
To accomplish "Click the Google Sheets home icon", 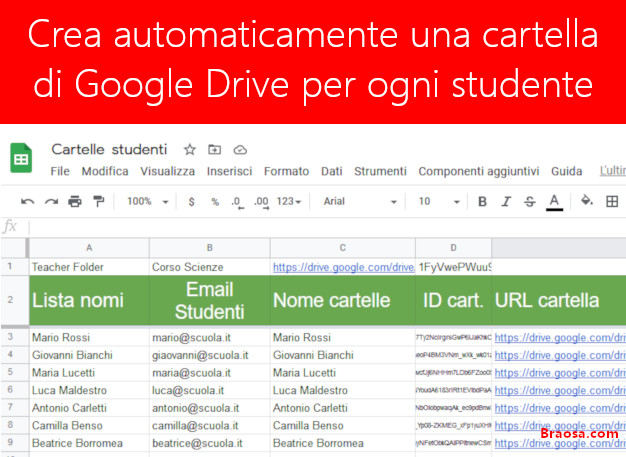I will [21, 160].
